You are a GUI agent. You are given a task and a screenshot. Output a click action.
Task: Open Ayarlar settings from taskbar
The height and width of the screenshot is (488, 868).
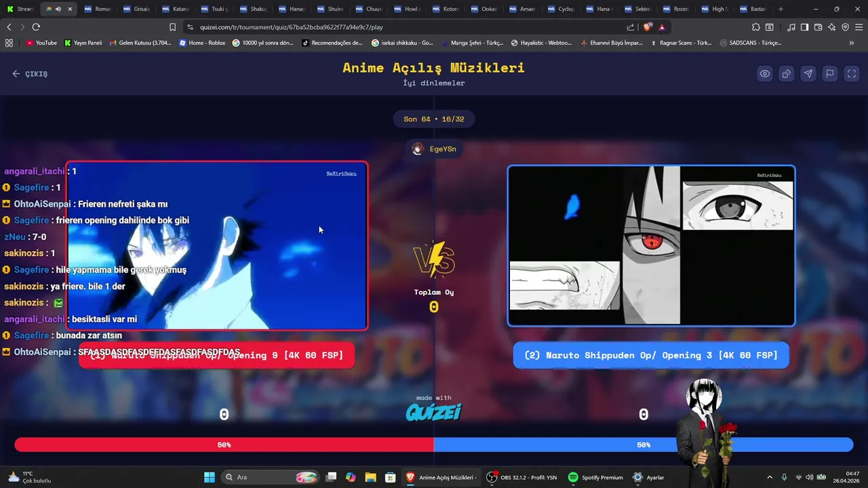click(648, 477)
